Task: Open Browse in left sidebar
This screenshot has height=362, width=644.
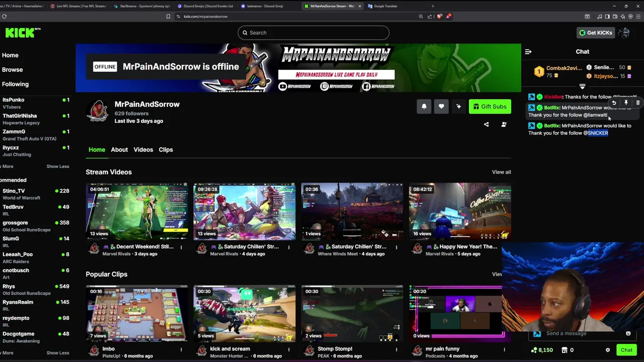Action: point(12,70)
